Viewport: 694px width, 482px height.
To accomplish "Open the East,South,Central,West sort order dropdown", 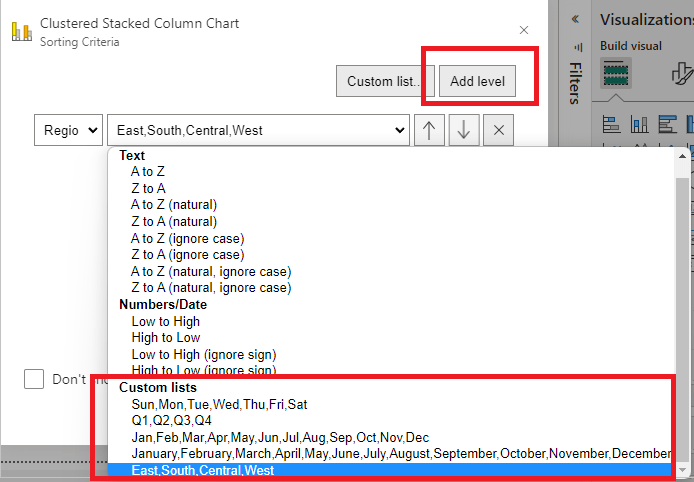I will (x=258, y=130).
